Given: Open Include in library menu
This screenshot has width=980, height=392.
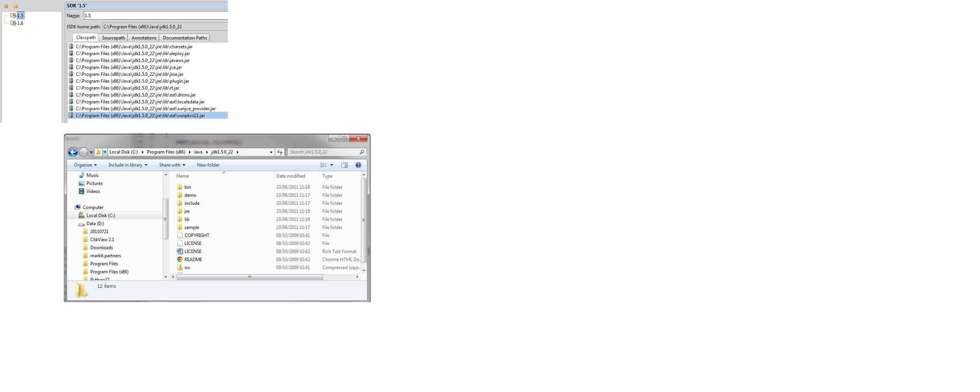Looking at the screenshot, I should pos(127,165).
